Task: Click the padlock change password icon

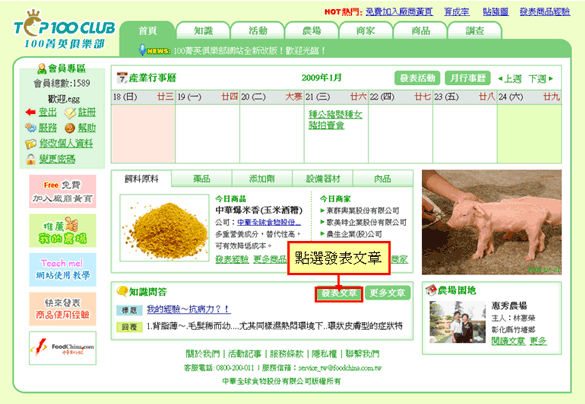Action: coord(31,159)
